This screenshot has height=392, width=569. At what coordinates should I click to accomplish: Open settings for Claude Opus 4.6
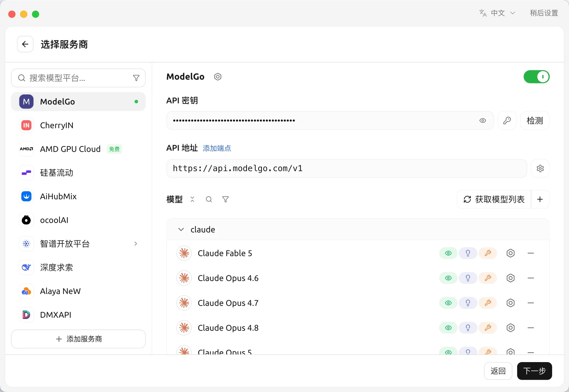[x=511, y=278]
